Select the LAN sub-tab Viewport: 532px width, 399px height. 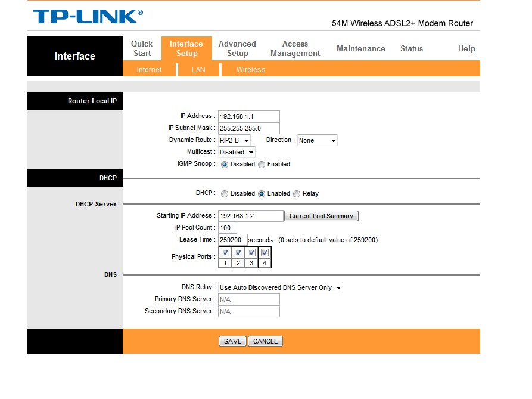pos(198,70)
